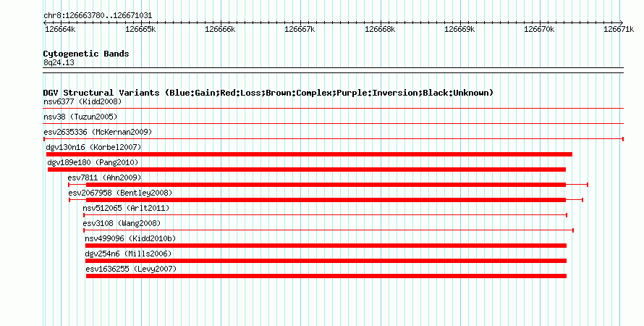Screen dimensions: 644x326
Task: Open the esv2635336 (McKernan2009) variant label
Action: click(98, 132)
